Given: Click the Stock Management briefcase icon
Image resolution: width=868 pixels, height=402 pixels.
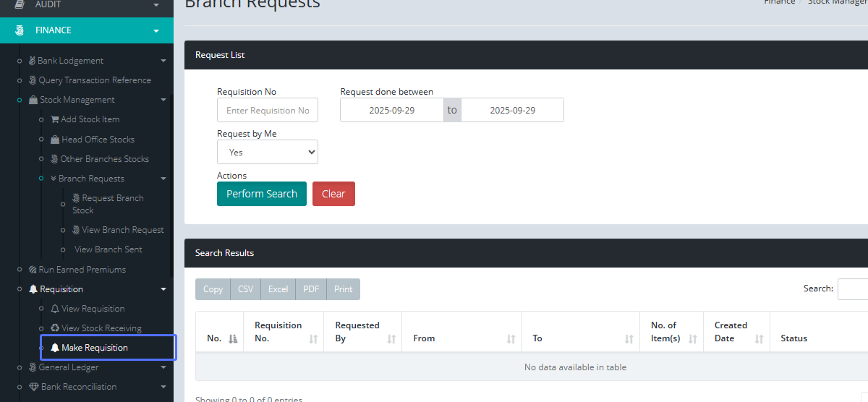Looking at the screenshot, I should click(33, 100).
